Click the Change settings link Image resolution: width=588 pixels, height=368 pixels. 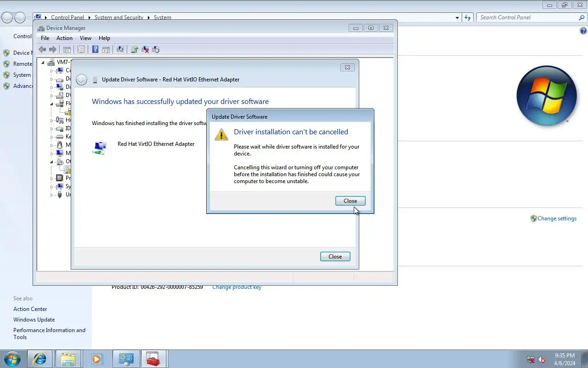point(557,218)
